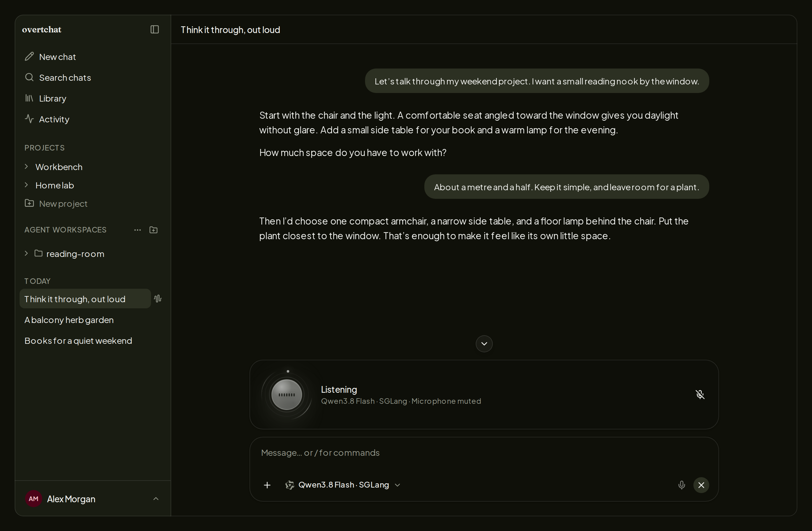Expand the Alex Morgan account menu chevron
This screenshot has height=531, width=812.
(x=156, y=499)
